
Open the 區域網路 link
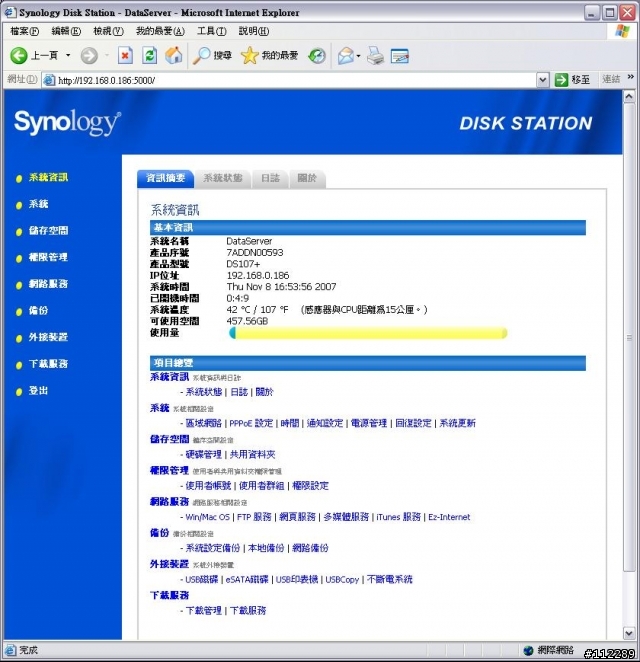pyautogui.click(x=203, y=423)
